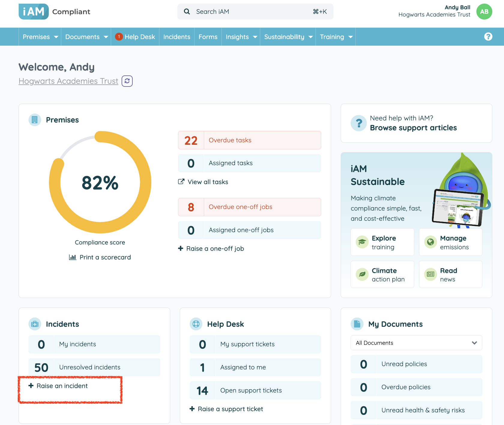Image resolution: width=504 pixels, height=425 pixels.
Task: Expand the Sustainability menu dropdown
Action: (288, 37)
